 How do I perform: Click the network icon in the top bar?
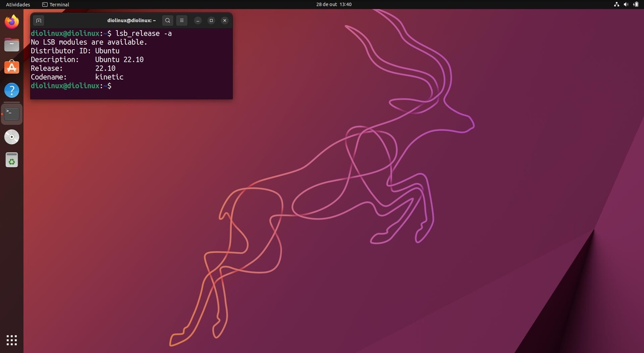pyautogui.click(x=616, y=4)
